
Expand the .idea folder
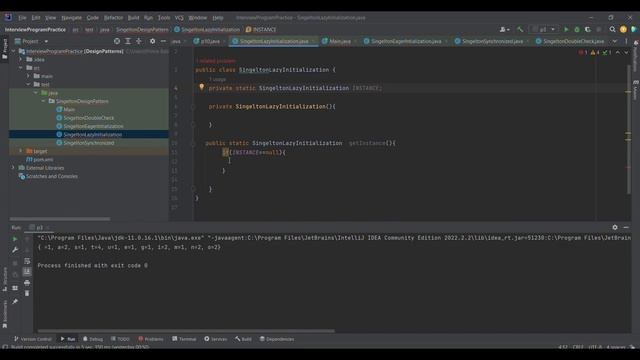[21, 60]
